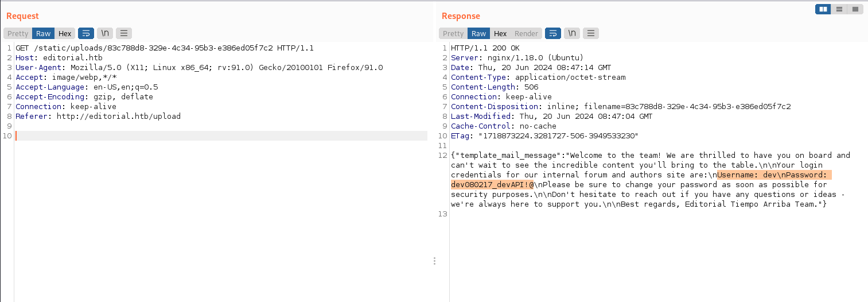Switch Request view to Pretty tab
This screenshot has height=302, width=868.
[18, 33]
